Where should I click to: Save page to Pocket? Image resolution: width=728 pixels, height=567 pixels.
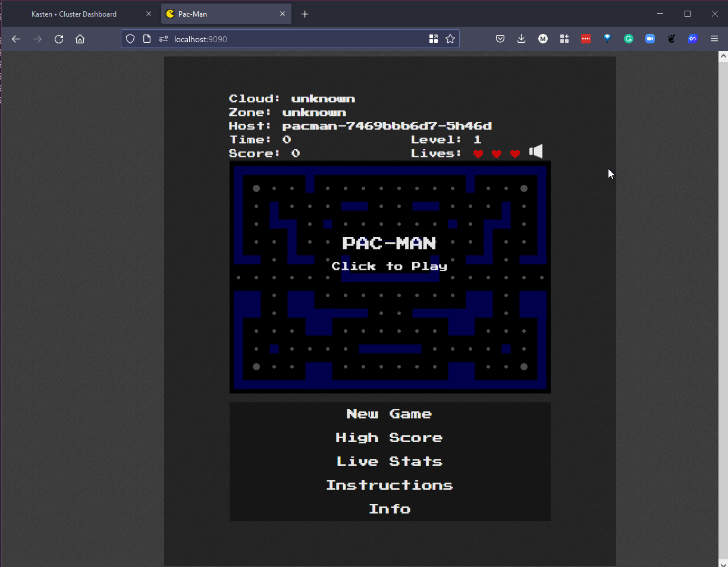click(x=500, y=39)
